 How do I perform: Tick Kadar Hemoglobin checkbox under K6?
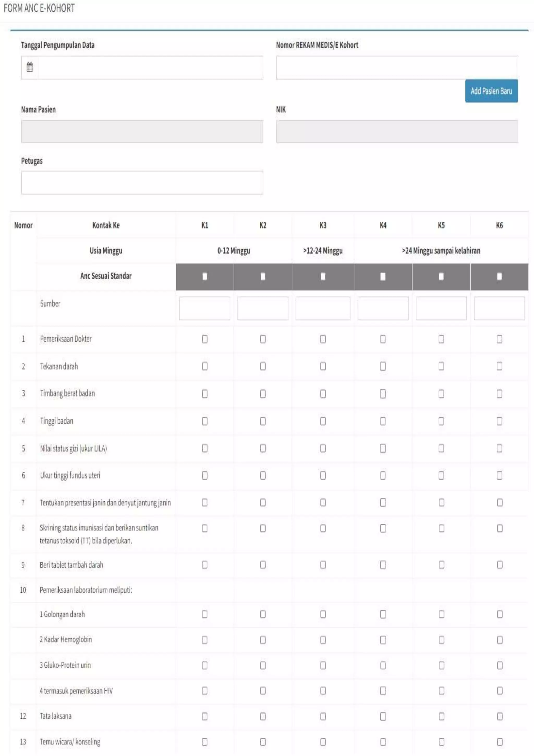pos(500,640)
